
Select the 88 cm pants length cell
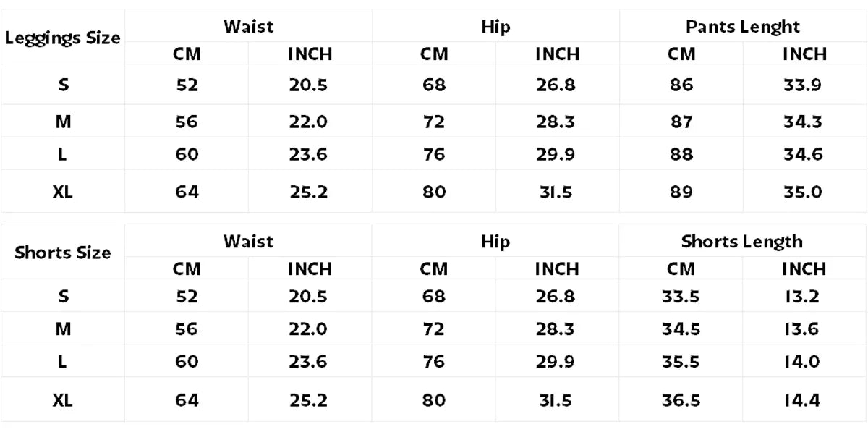[x=681, y=154]
